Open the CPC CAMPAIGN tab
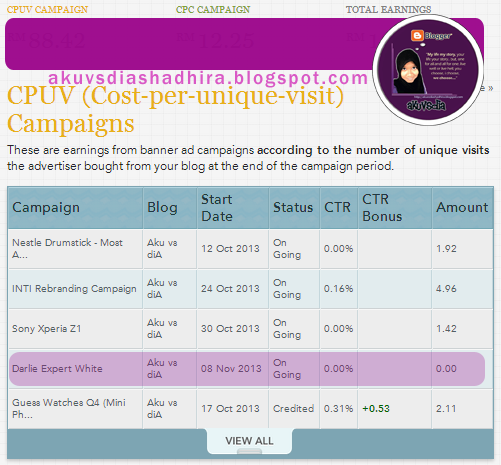The image size is (501, 465). click(213, 9)
